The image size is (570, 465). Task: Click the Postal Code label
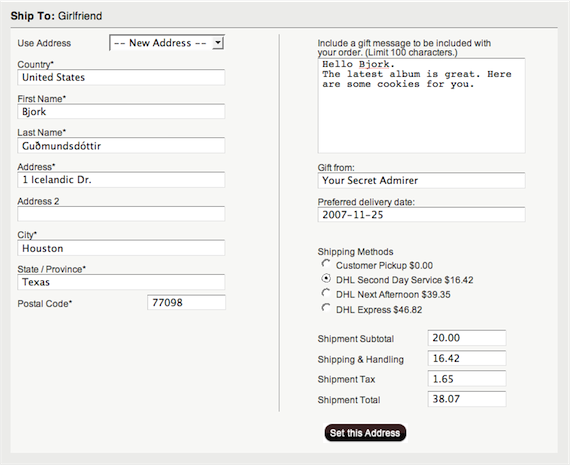[45, 304]
